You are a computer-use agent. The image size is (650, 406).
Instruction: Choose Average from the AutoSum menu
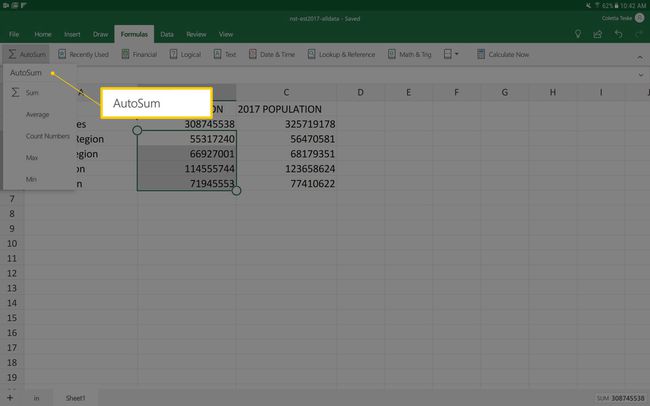coord(38,114)
